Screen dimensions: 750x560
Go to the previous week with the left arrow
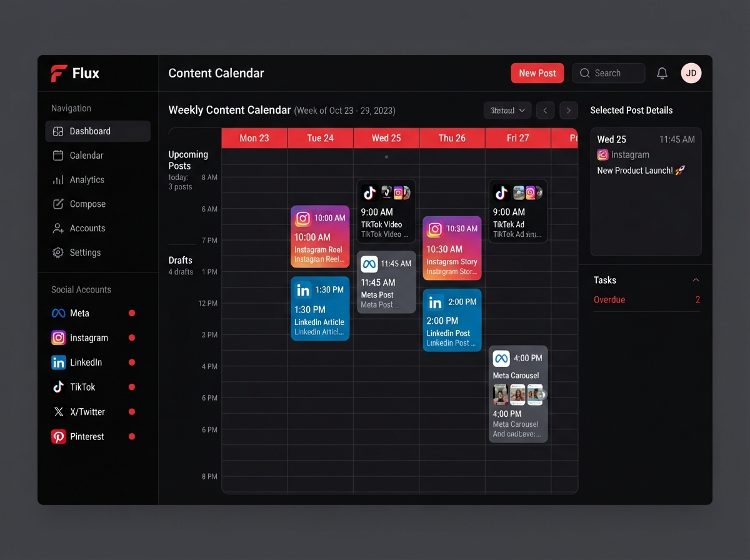pyautogui.click(x=545, y=111)
